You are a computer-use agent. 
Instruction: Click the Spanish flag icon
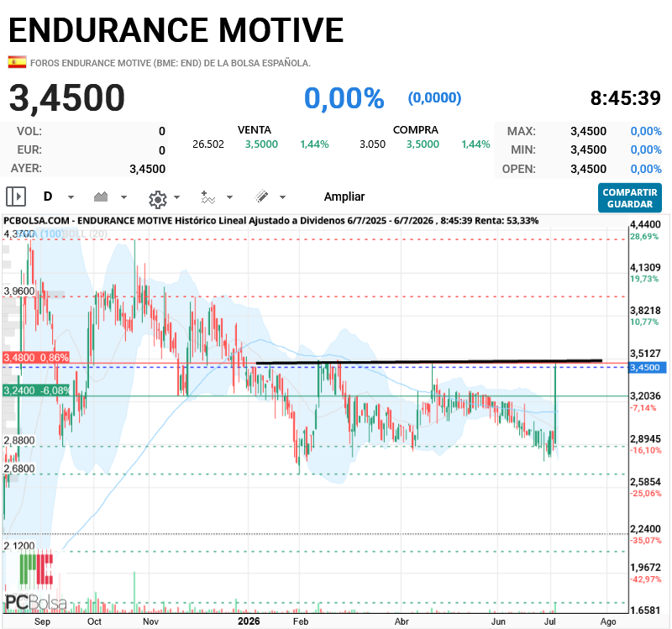[x=17, y=62]
